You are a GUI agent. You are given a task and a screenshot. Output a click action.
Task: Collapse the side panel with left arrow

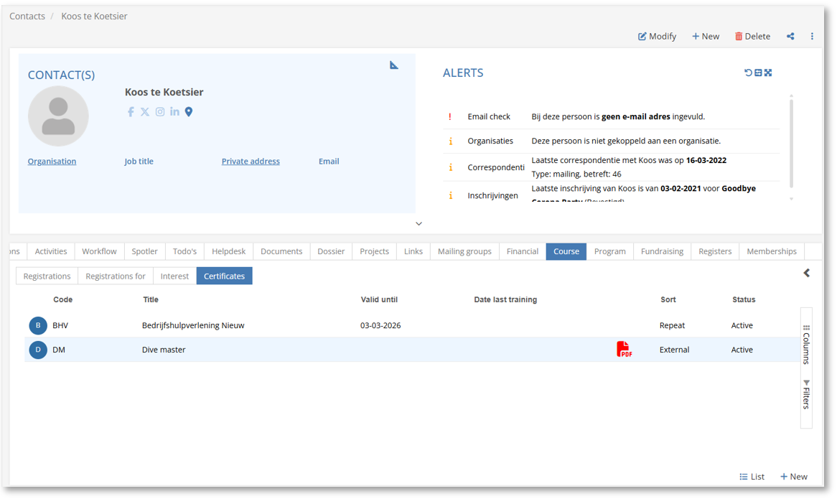(x=807, y=273)
